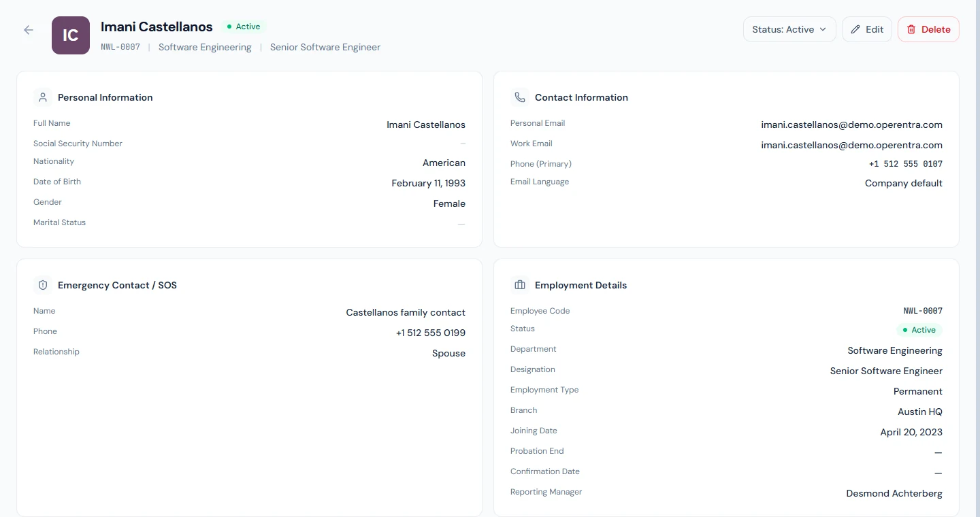Viewport: 980px width, 517px height.
Task: Click the Nationality value American
Action: pos(444,163)
